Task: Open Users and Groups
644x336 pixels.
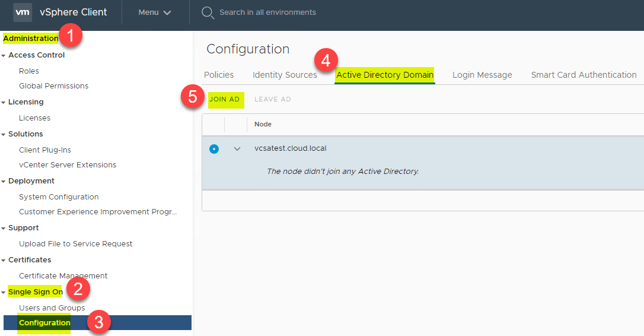Action: tap(52, 308)
